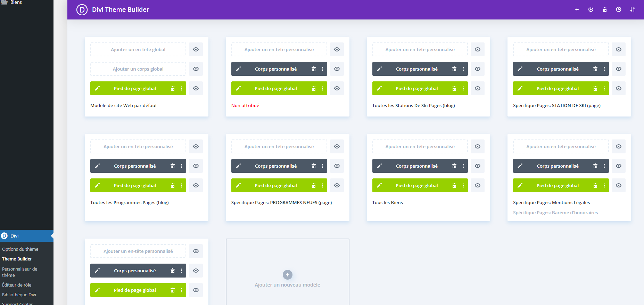Open Bibliothèque Divi in sidebar
This screenshot has height=305, width=644.
click(19, 295)
